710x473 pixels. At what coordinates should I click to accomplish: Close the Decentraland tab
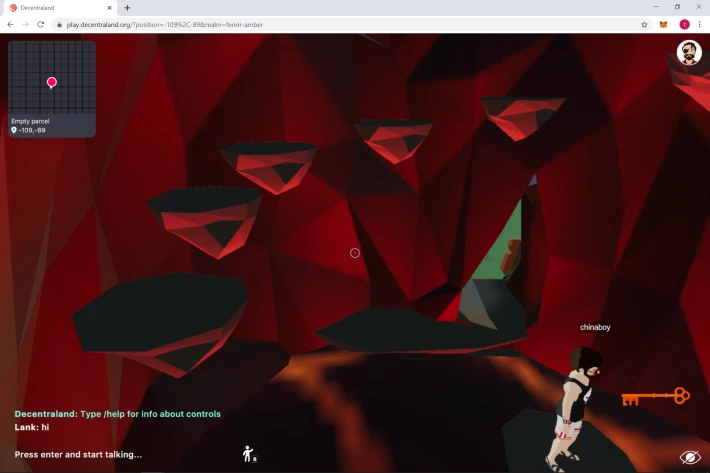[x=109, y=8]
